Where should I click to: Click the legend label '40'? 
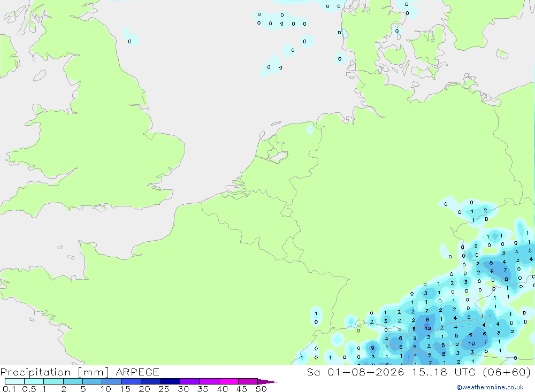point(222,389)
